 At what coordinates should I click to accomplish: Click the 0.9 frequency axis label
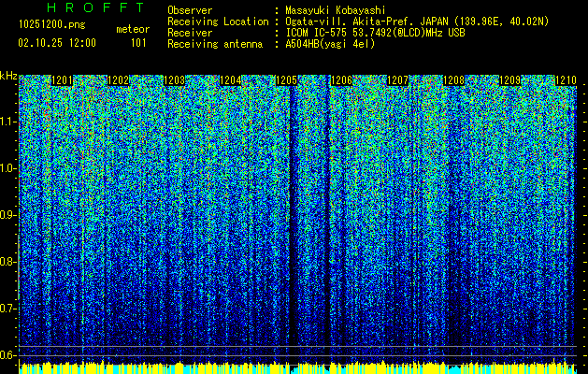coord(8,215)
